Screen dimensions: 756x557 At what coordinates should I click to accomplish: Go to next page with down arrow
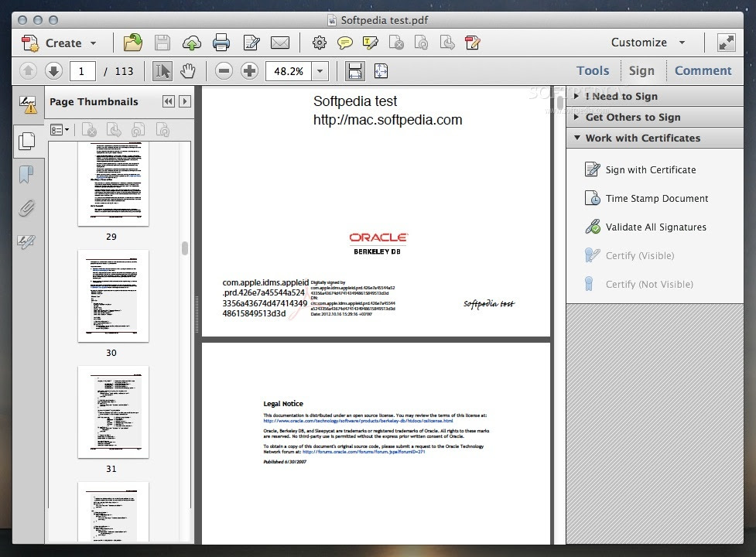[53, 71]
